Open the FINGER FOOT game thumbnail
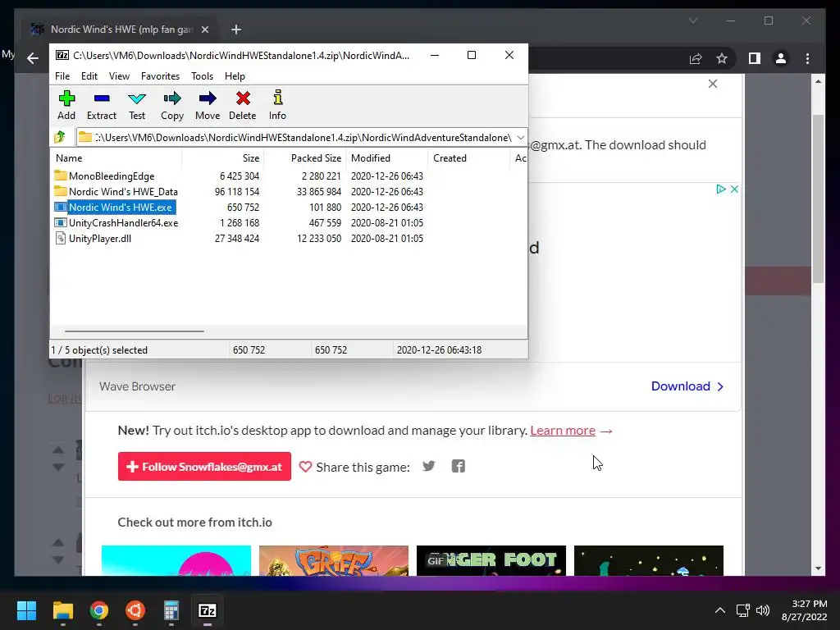 pos(491,560)
